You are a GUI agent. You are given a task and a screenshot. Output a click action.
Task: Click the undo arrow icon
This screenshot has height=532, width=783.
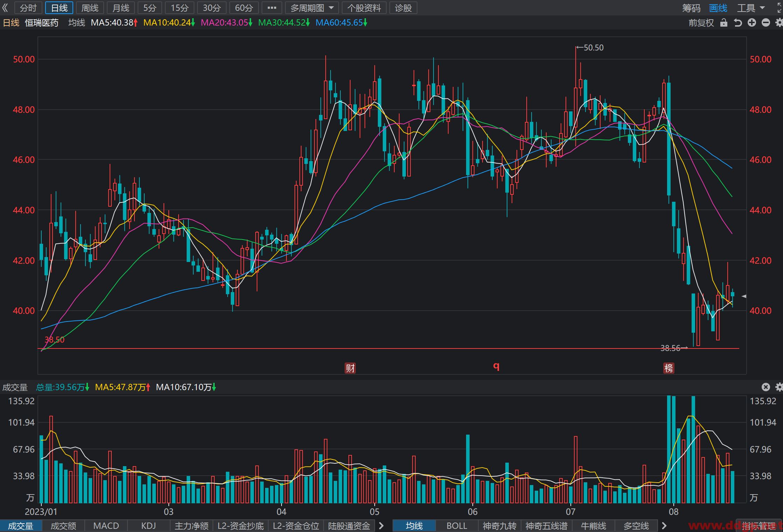point(738,23)
